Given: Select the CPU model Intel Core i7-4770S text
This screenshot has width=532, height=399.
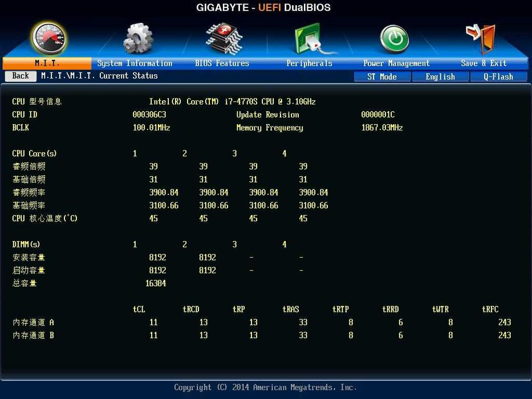Looking at the screenshot, I should [233, 101].
